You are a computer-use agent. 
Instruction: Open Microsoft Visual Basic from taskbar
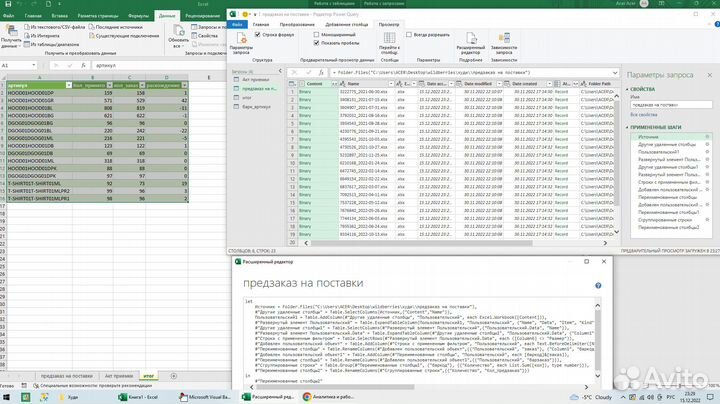tap(205, 397)
